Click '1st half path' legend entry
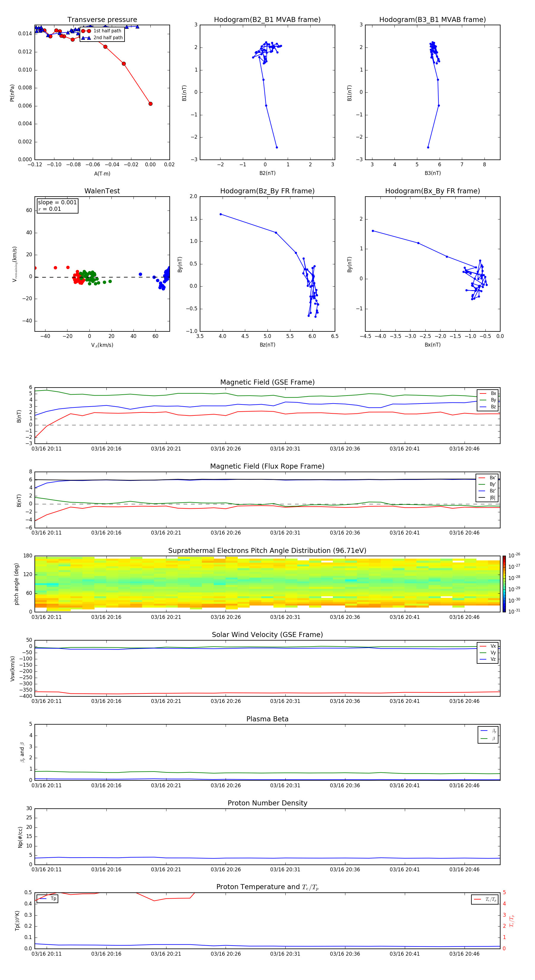The height and width of the screenshot is (980, 535). (101, 31)
